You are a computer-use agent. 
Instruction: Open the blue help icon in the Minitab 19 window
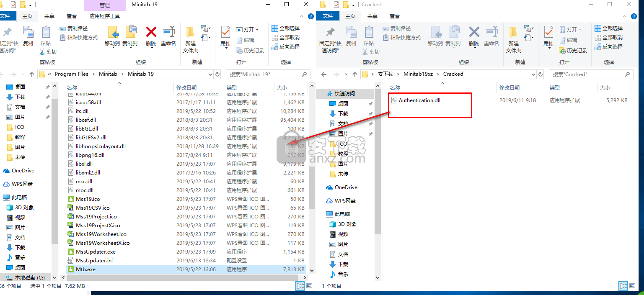pyautogui.click(x=311, y=17)
